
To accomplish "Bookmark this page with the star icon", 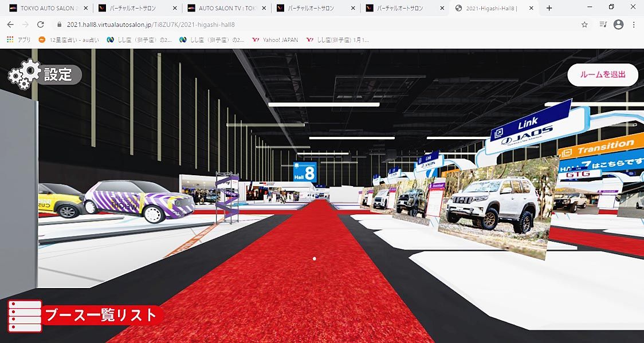I will (x=584, y=25).
